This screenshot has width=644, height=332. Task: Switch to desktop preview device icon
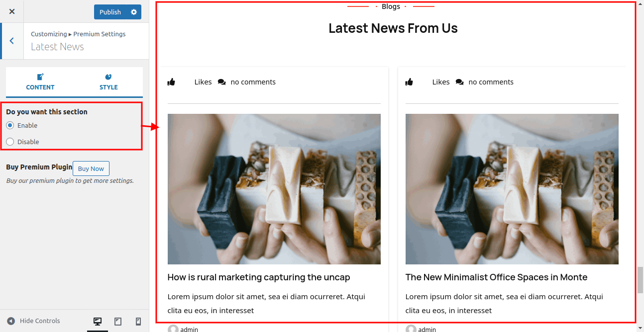(x=98, y=322)
